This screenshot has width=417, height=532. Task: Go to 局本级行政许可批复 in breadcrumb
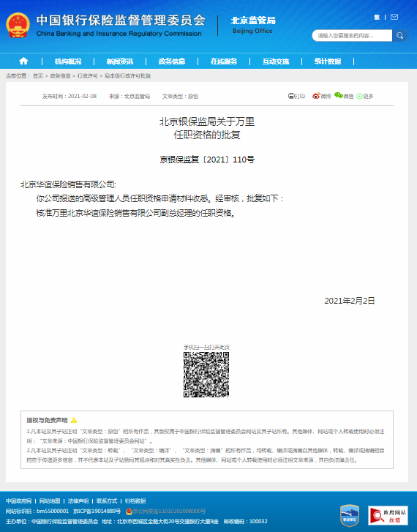(x=127, y=76)
